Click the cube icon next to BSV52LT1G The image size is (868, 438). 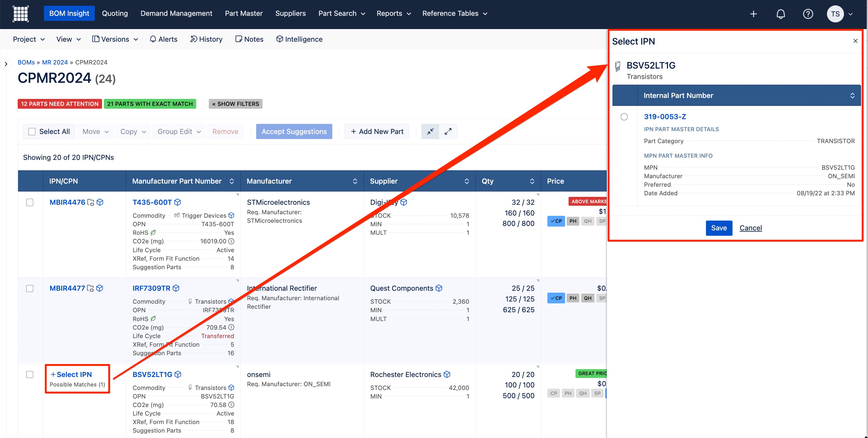[x=178, y=374]
